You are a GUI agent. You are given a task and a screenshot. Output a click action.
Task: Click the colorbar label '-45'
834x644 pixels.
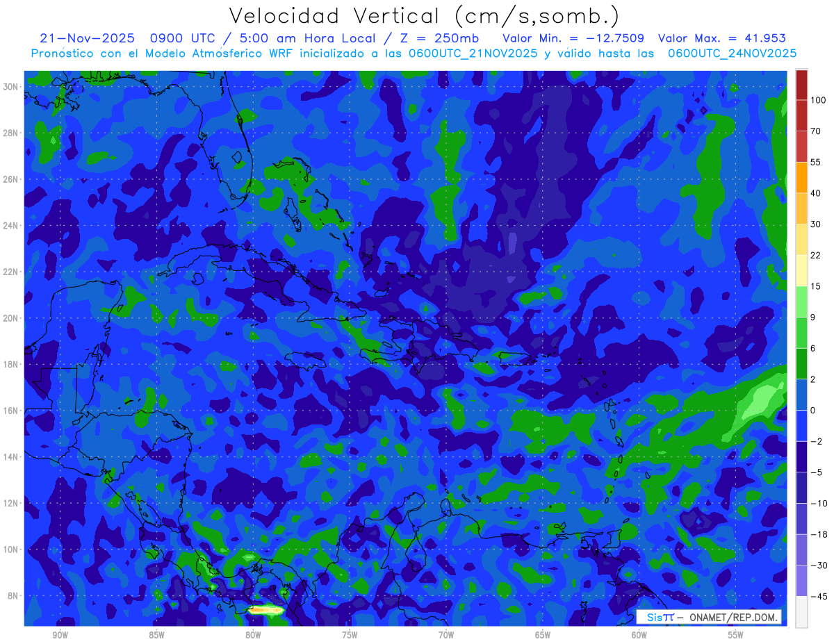click(x=818, y=596)
